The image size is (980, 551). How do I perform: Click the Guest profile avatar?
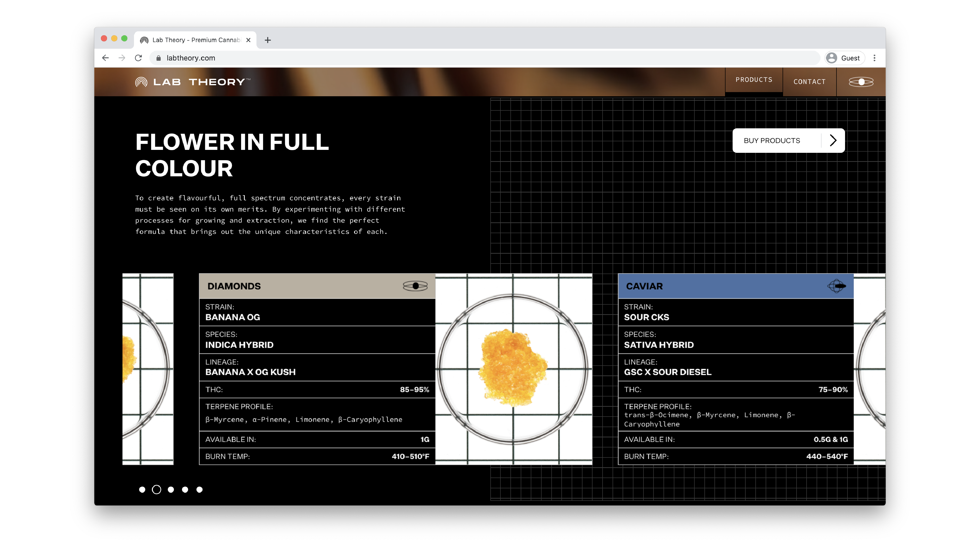coord(832,58)
